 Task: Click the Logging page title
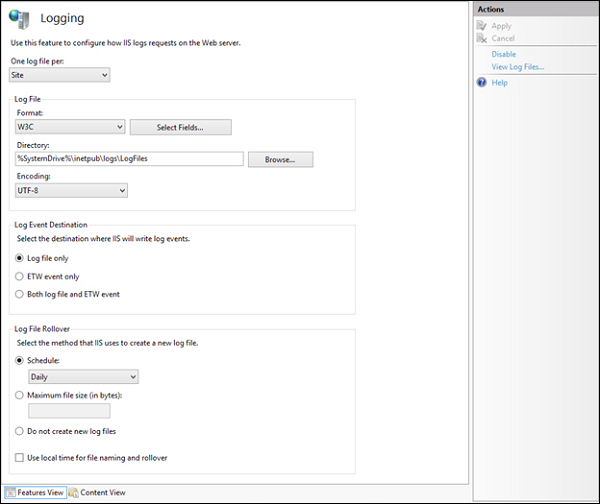pyautogui.click(x=62, y=18)
